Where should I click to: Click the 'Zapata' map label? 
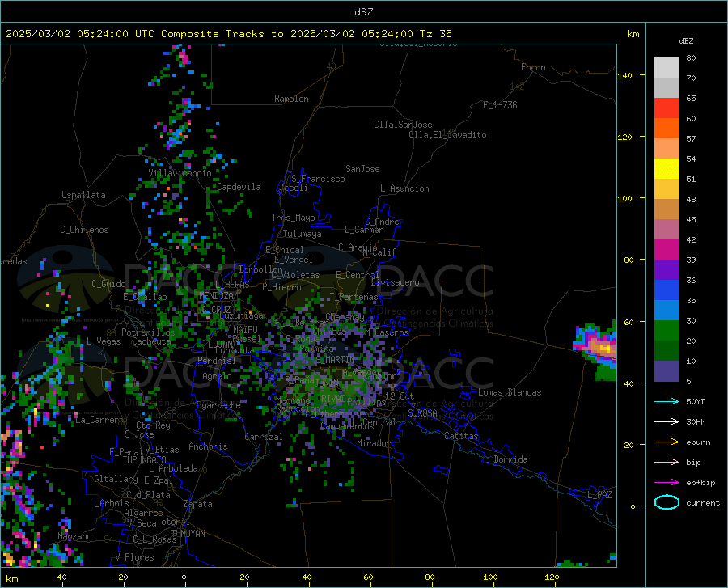[198, 504]
